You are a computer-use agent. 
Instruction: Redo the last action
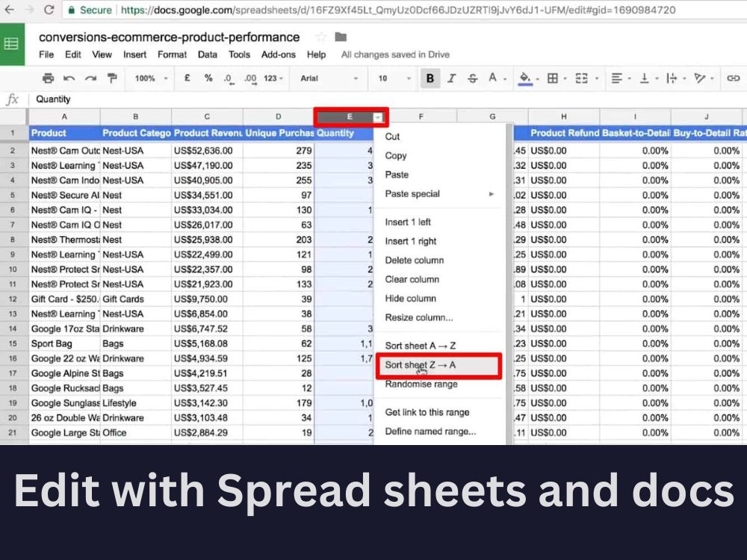point(90,78)
